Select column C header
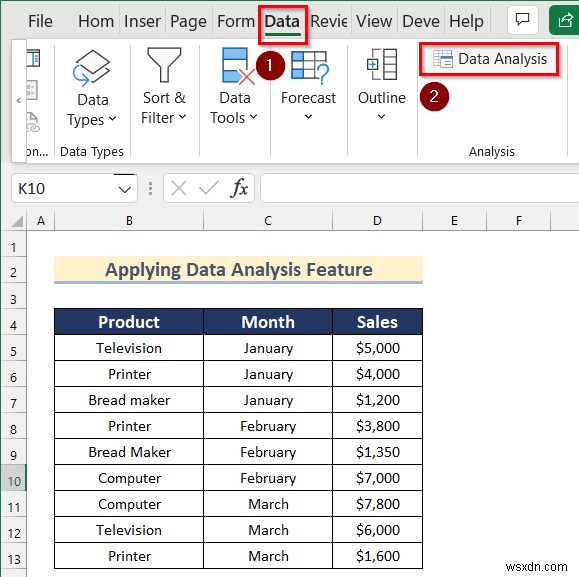 pyautogui.click(x=268, y=221)
